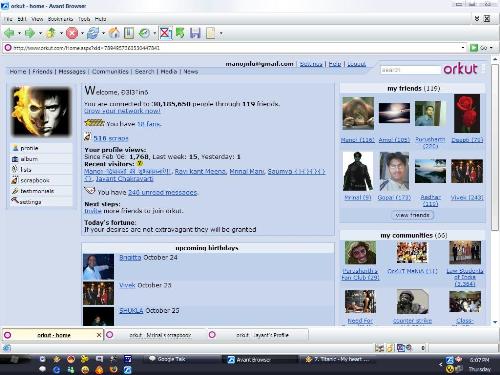The width and height of the screenshot is (500, 375).
Task: Open the Friends link in orkut navigation
Action: [42, 72]
